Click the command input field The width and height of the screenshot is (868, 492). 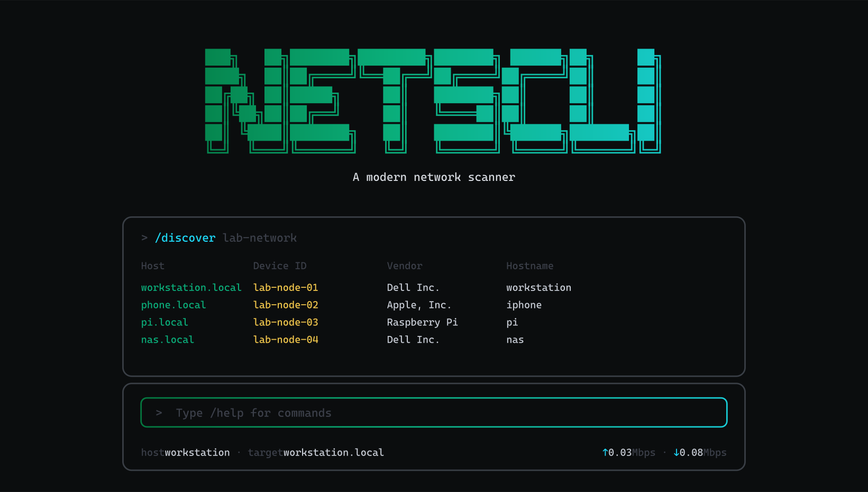pyautogui.click(x=434, y=413)
